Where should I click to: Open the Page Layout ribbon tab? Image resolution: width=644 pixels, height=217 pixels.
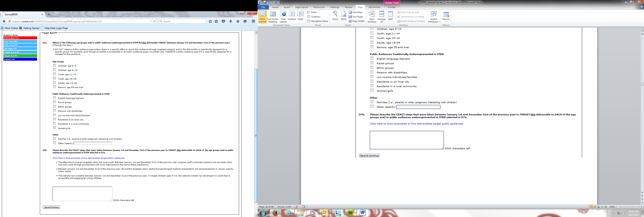(301, 7)
